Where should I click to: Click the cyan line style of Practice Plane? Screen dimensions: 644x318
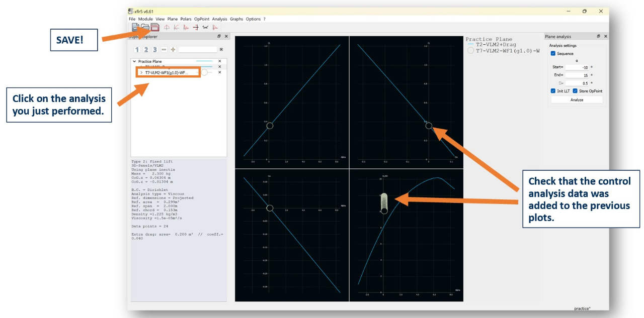205,61
